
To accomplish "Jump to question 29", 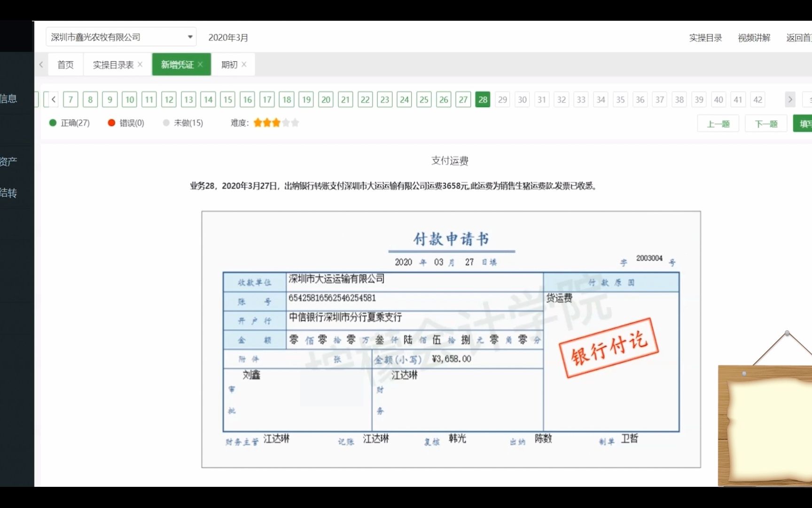I will tap(503, 99).
